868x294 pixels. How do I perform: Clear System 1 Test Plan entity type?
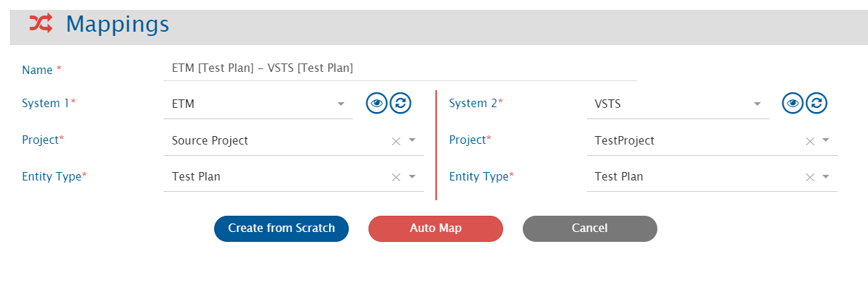click(396, 177)
